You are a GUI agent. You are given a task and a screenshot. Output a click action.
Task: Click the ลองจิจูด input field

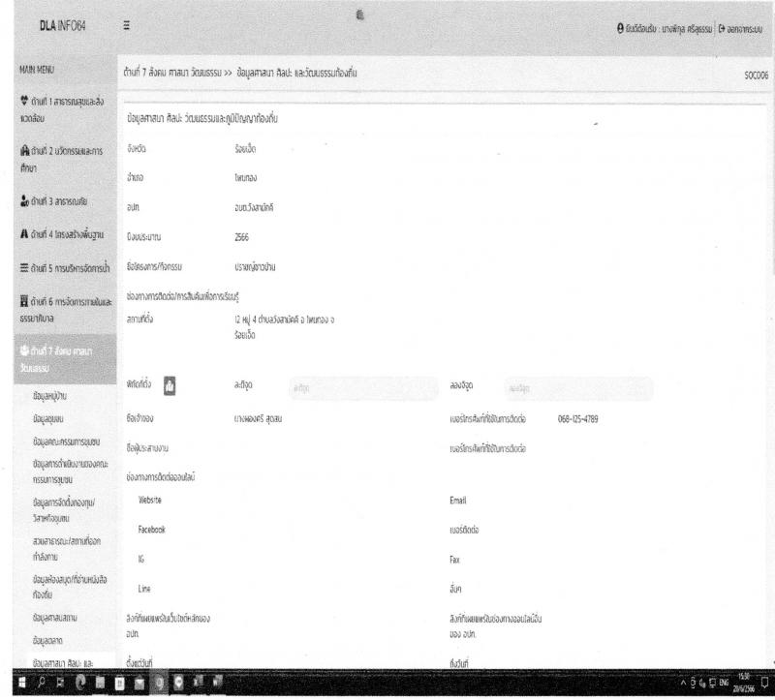pyautogui.click(x=578, y=388)
